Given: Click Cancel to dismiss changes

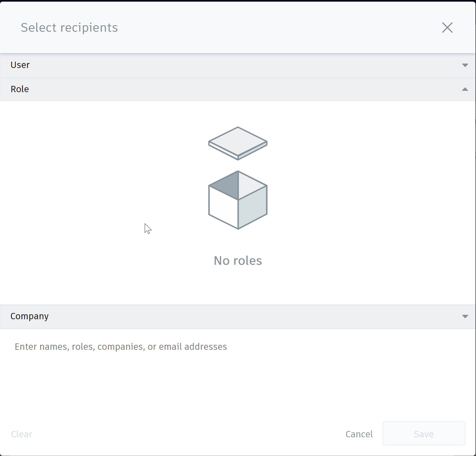Looking at the screenshot, I should pos(359,434).
